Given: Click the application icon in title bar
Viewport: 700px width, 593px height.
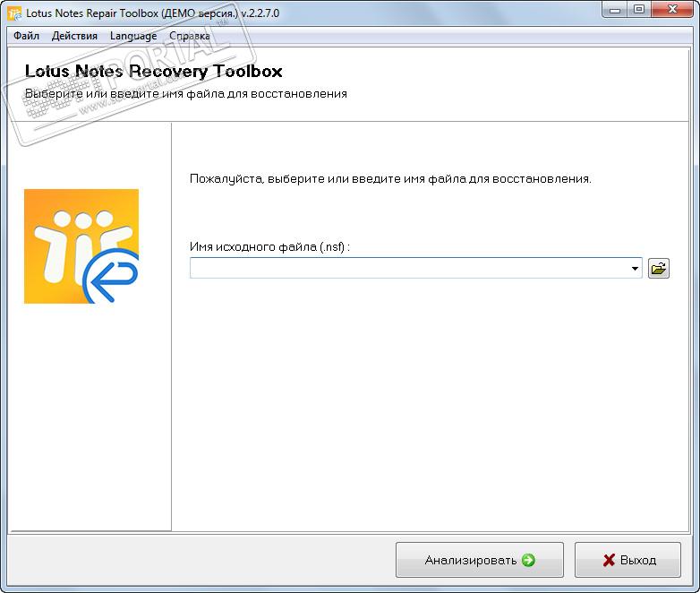Looking at the screenshot, I should (x=14, y=13).
